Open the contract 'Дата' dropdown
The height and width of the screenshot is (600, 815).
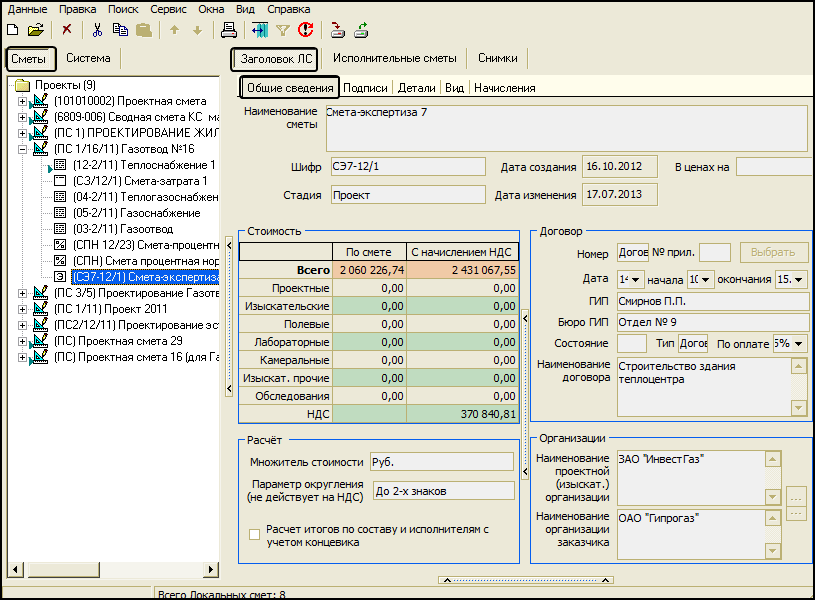(637, 279)
